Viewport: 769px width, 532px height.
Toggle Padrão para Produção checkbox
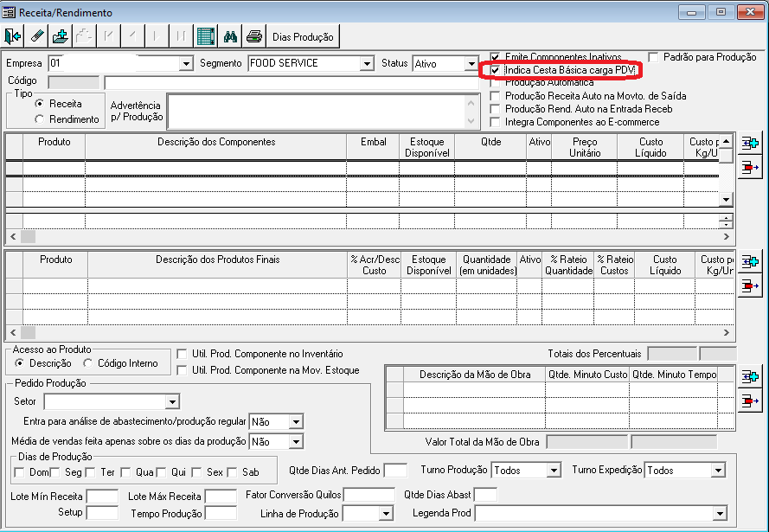click(x=653, y=57)
